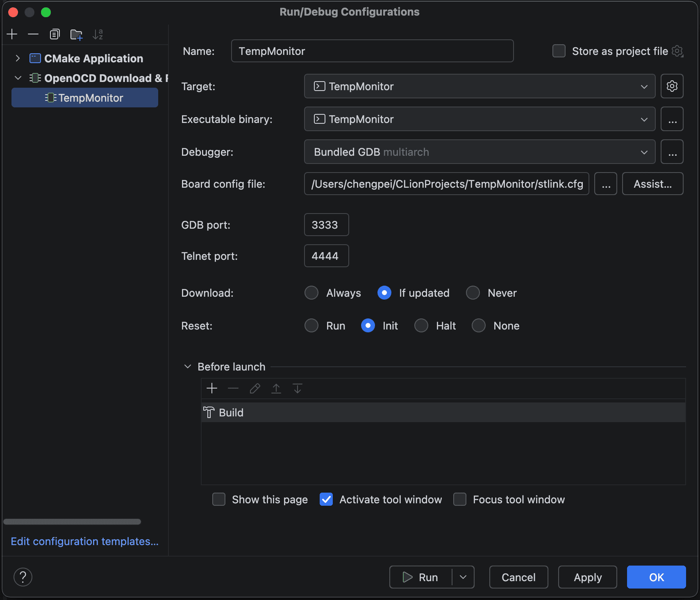700x600 pixels.
Task: Select TempMonitor configuration in the tree
Action: click(x=90, y=98)
